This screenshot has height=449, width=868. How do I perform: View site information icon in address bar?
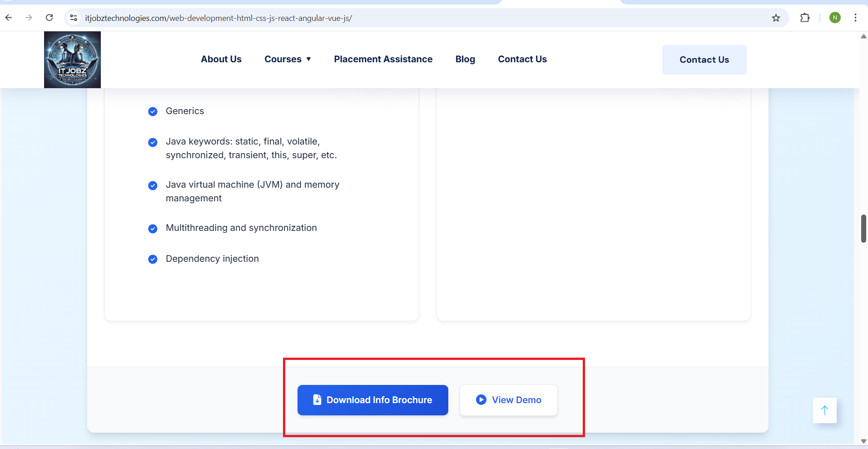pyautogui.click(x=74, y=18)
